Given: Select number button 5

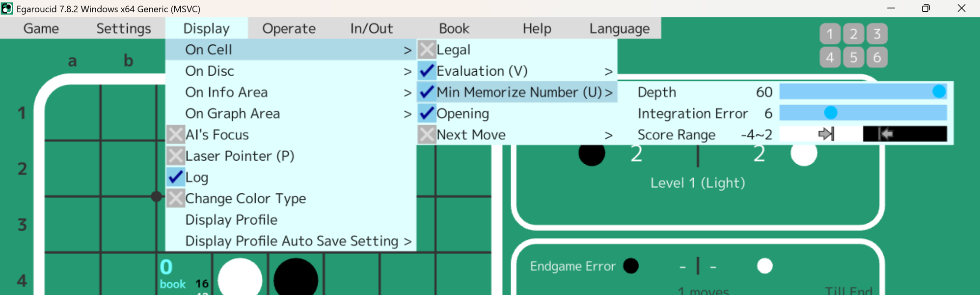Looking at the screenshot, I should click(853, 58).
